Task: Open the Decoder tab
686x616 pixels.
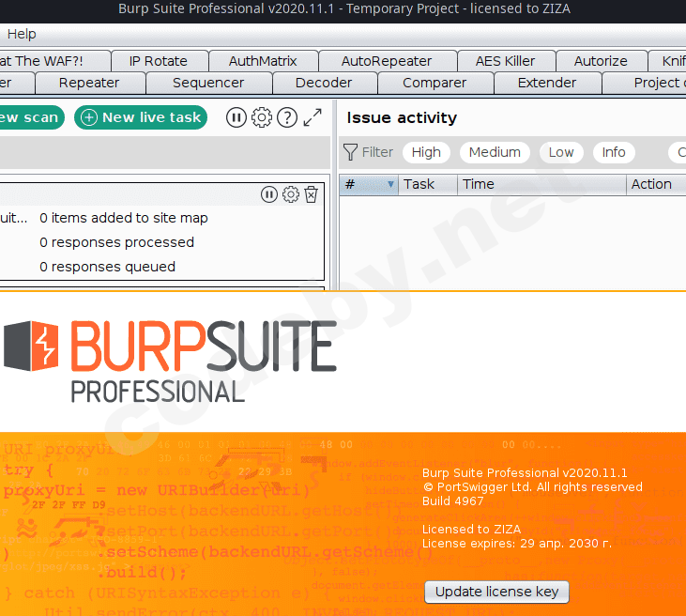Action: [x=324, y=84]
